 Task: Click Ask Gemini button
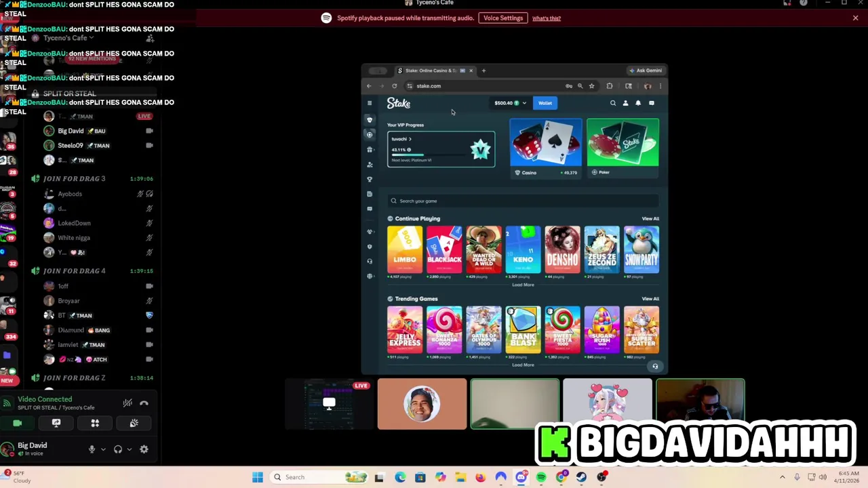point(646,70)
